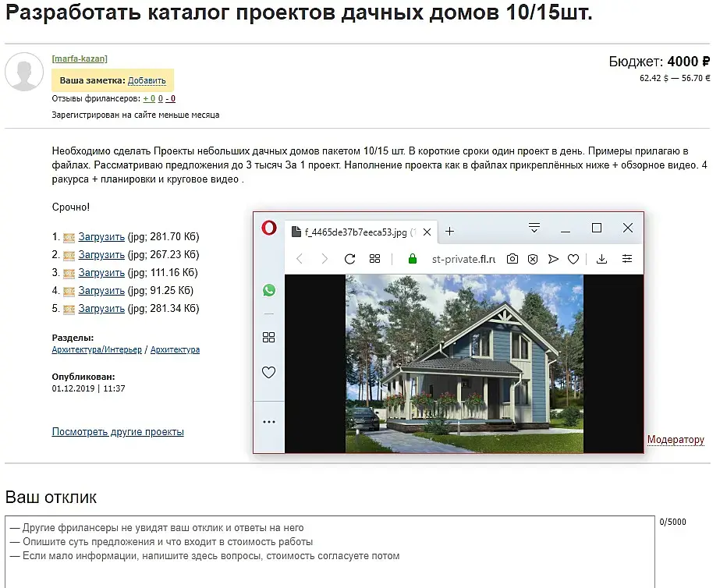This screenshot has height=588, width=727.
Task: Add a note via Добавить link
Action: 147,80
